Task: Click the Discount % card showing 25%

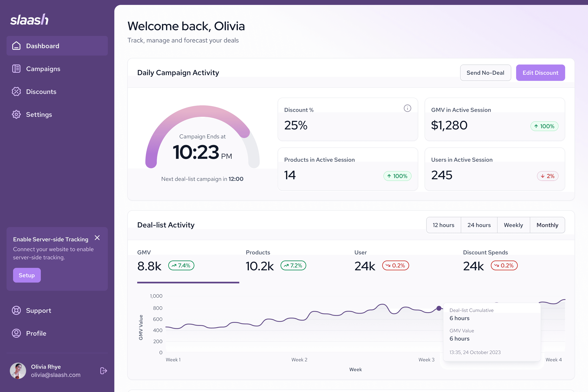Action: pos(348,119)
